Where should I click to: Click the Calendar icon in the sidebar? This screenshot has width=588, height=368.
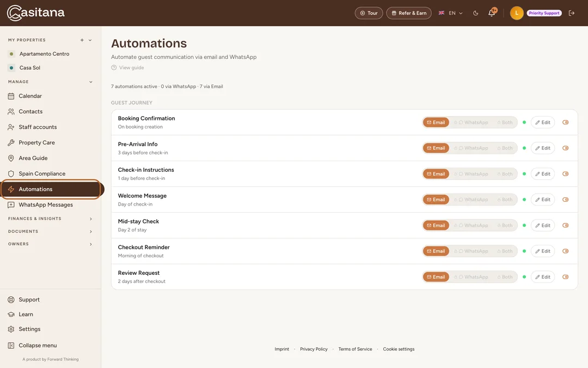click(11, 96)
